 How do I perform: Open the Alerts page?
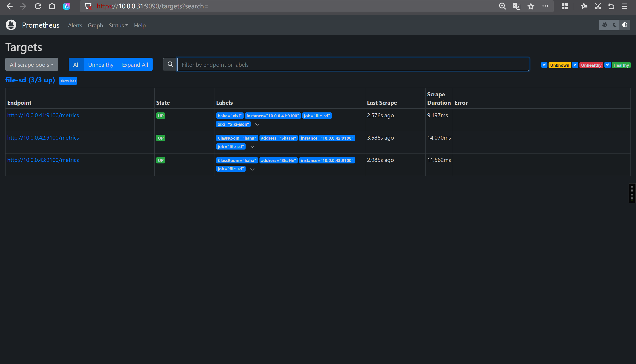tap(75, 25)
